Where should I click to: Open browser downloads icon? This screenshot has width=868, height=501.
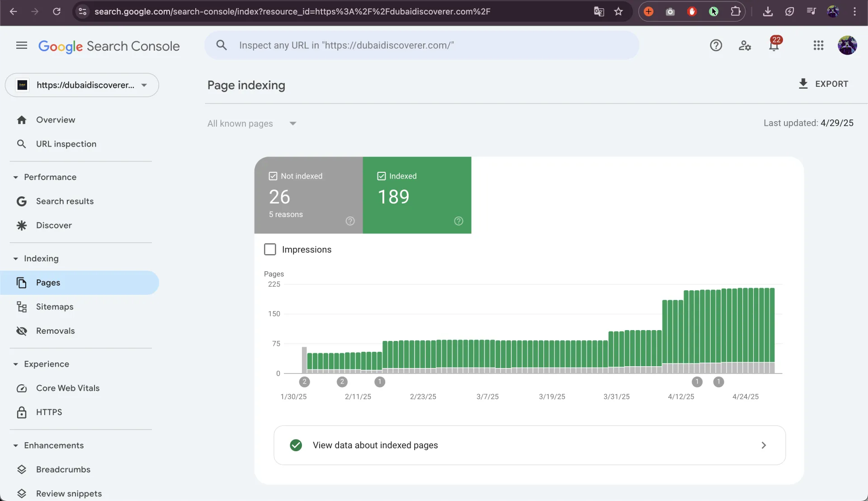coord(768,12)
